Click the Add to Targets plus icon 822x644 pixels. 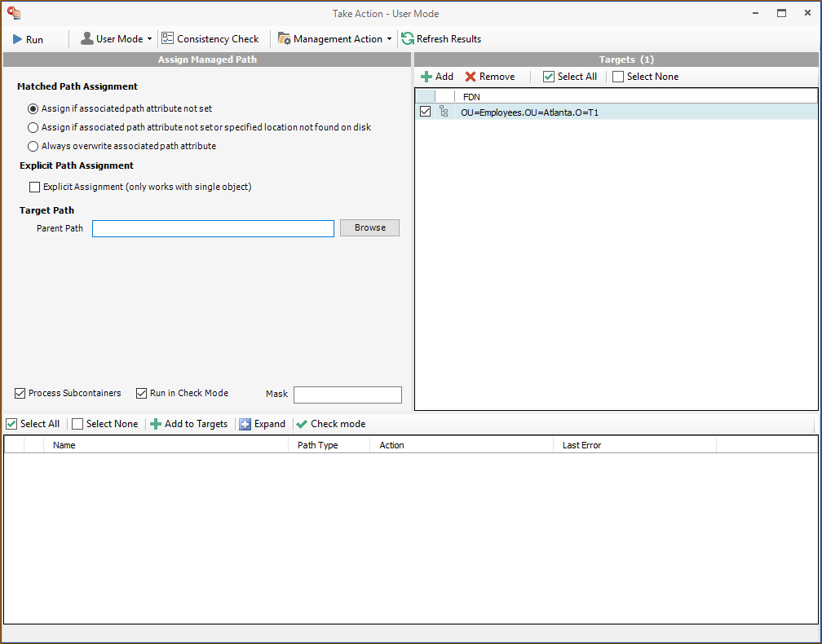pos(156,424)
